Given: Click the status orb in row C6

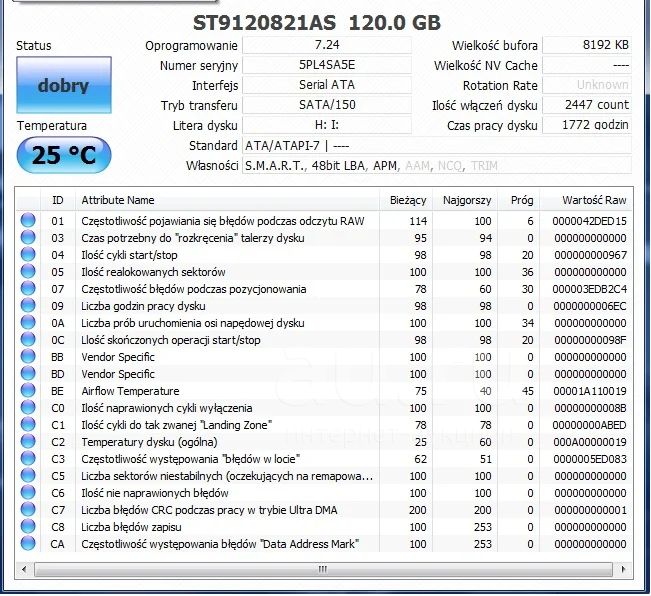Looking at the screenshot, I should [x=28, y=492].
